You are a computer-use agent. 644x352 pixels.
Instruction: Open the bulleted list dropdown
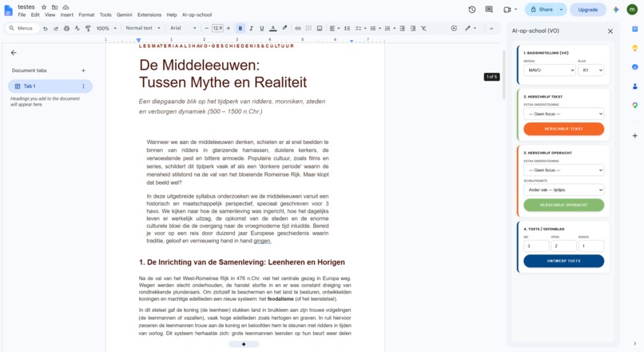click(x=376, y=28)
